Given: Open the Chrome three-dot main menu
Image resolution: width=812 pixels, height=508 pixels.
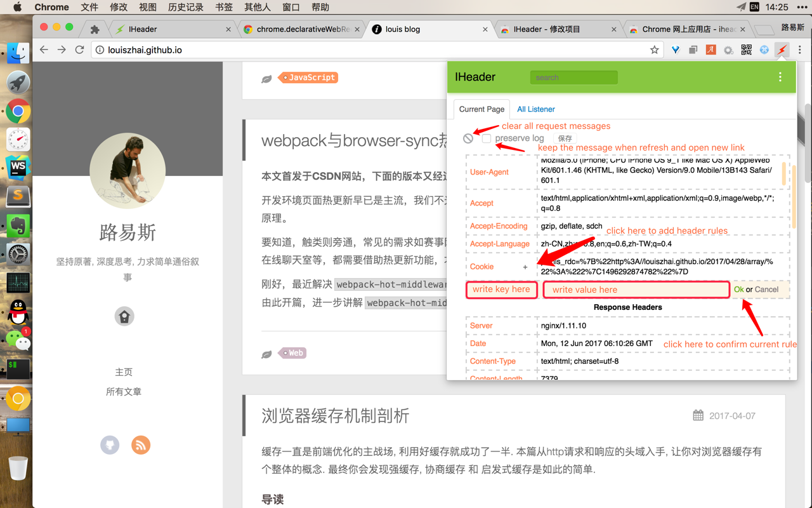Looking at the screenshot, I should pos(800,50).
